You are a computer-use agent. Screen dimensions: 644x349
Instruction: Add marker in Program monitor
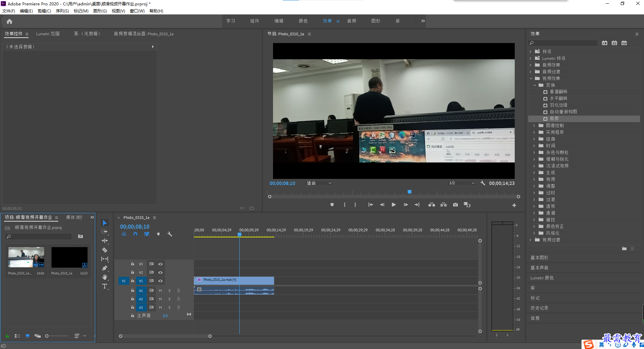pyautogui.click(x=332, y=205)
